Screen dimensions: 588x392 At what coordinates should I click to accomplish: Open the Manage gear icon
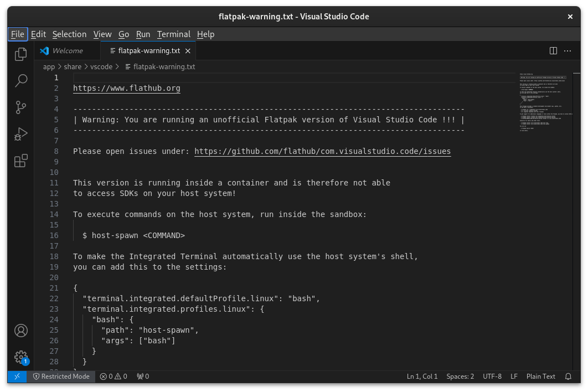[x=20, y=357]
